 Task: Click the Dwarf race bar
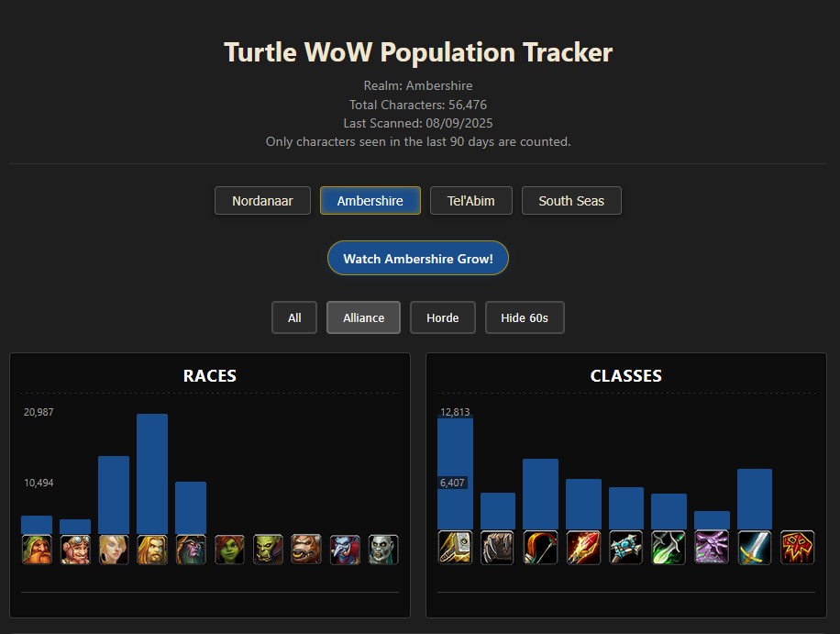click(x=37, y=525)
